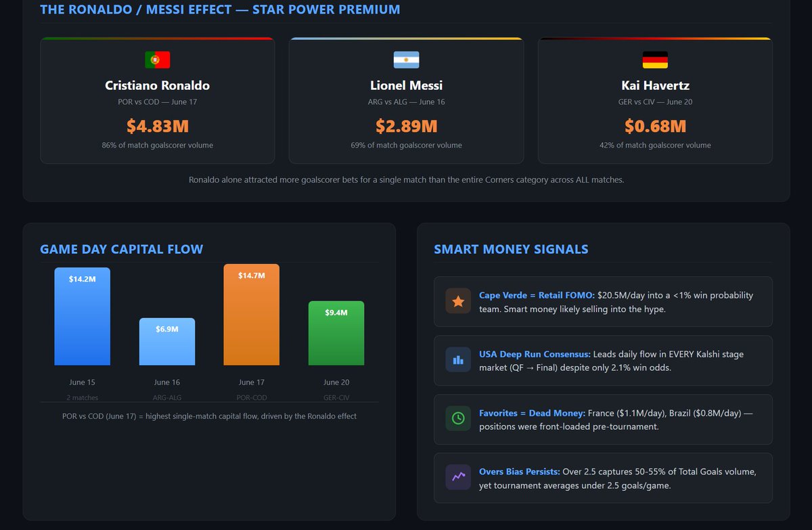Screen dimensions: 812x530
Task: Click the June 17 orange bar showing $14.7M
Action: tap(251, 315)
